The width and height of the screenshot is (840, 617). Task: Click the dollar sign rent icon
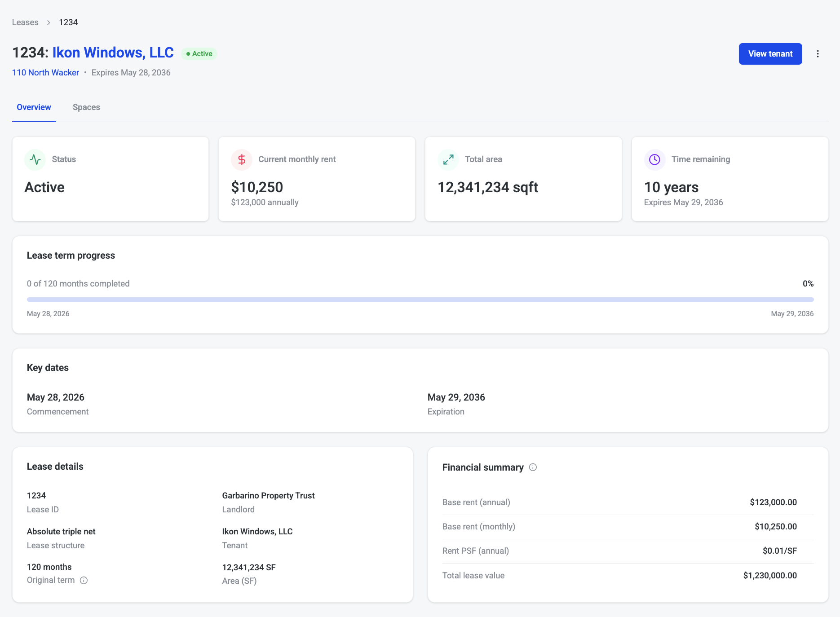tap(242, 159)
